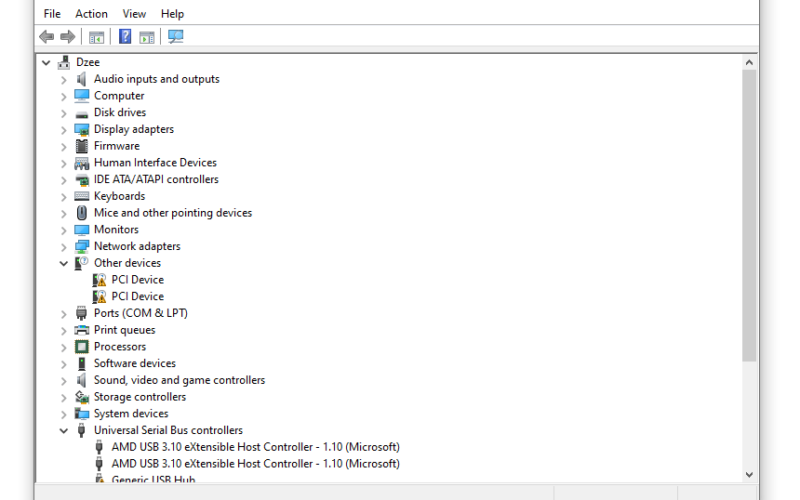Select first AMD USB 3.10 eXtensible Host Controller
The width and height of the screenshot is (800, 500).
click(256, 447)
